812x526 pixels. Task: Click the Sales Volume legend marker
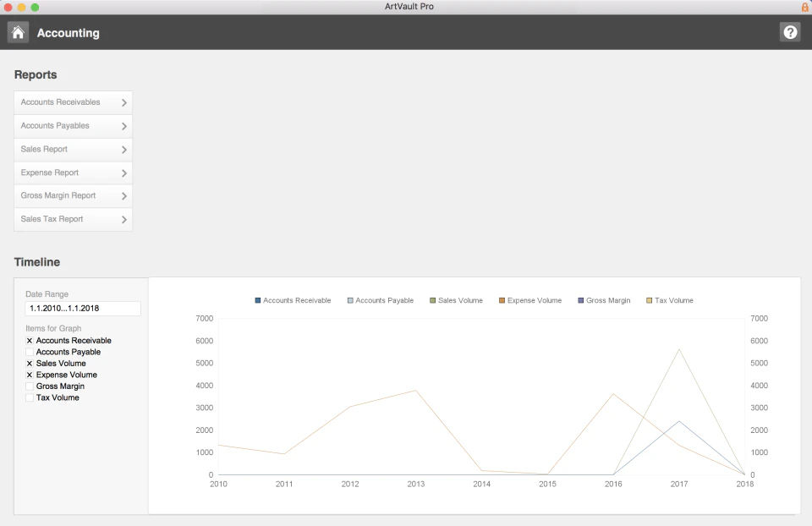point(434,299)
